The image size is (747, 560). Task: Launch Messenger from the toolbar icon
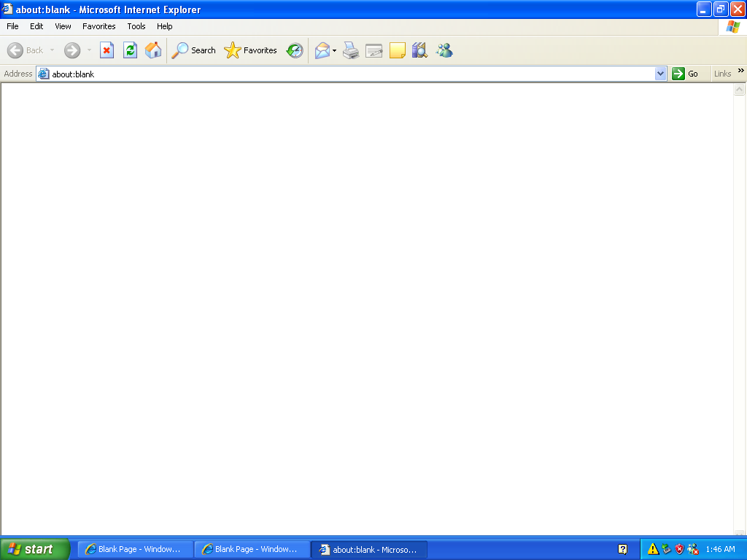[444, 50]
